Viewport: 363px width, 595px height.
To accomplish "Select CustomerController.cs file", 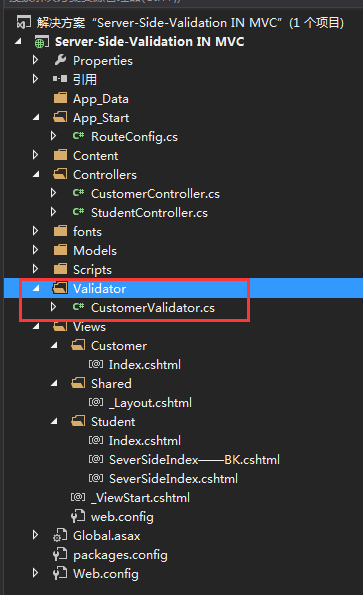I will pyautogui.click(x=155, y=194).
